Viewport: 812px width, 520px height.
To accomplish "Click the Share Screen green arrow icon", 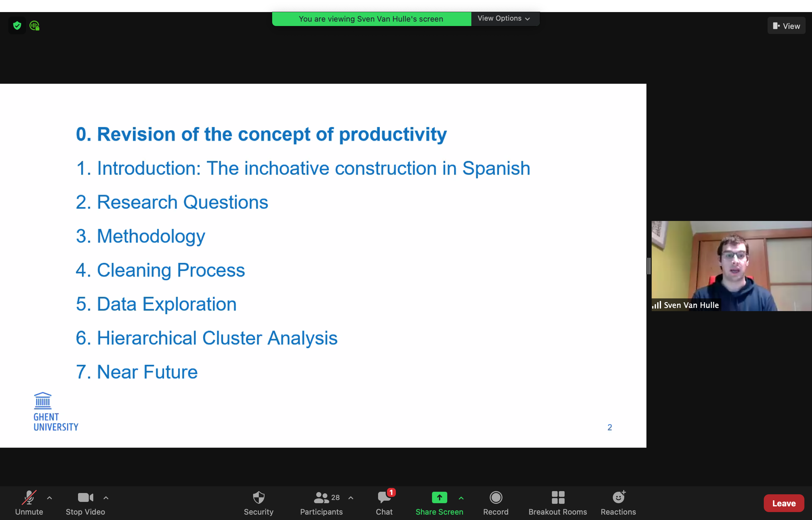I will point(439,497).
